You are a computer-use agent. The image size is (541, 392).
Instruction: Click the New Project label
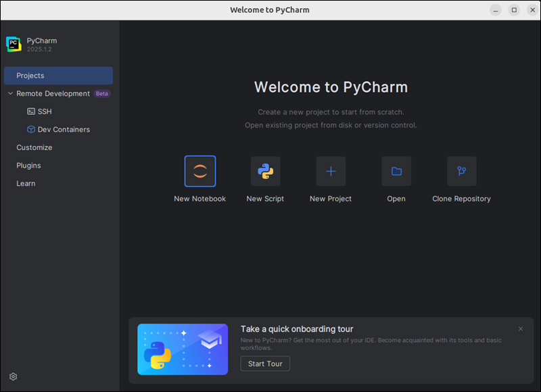tap(331, 199)
